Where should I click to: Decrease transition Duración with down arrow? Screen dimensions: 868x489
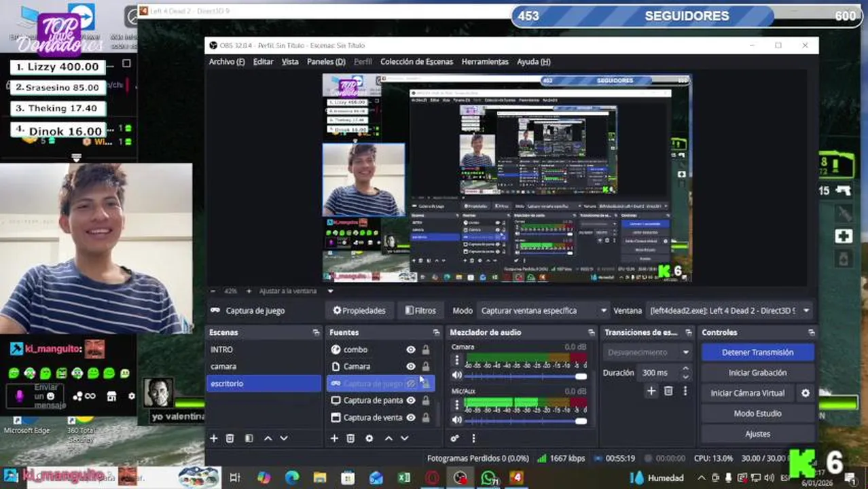tap(685, 376)
